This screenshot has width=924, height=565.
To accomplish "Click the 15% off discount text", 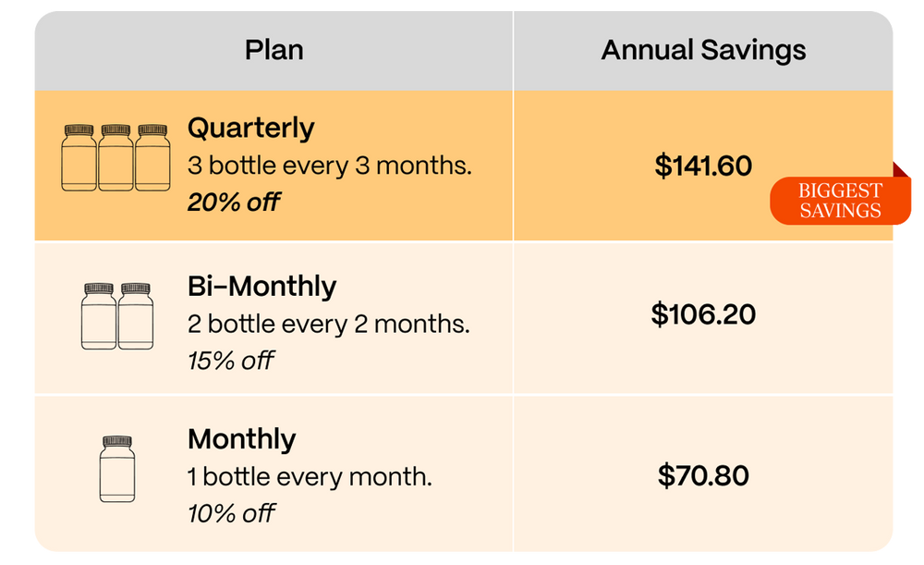I will pyautogui.click(x=230, y=360).
